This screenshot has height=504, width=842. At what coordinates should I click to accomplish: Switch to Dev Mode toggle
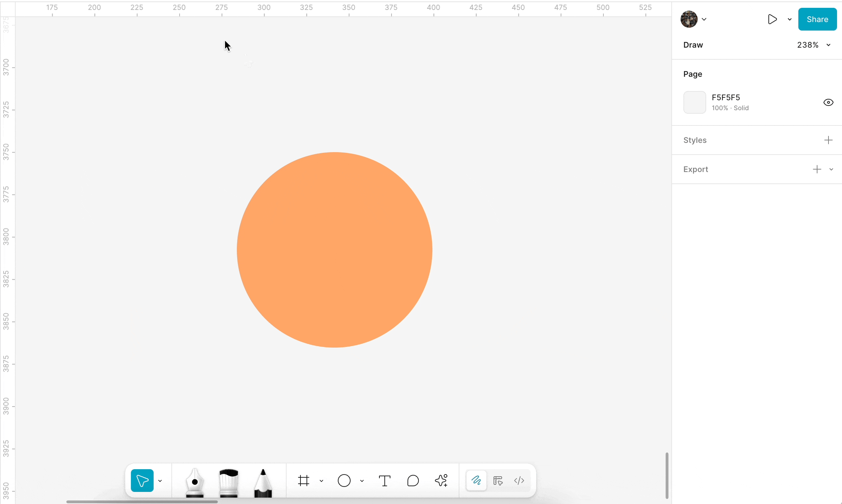click(x=519, y=481)
